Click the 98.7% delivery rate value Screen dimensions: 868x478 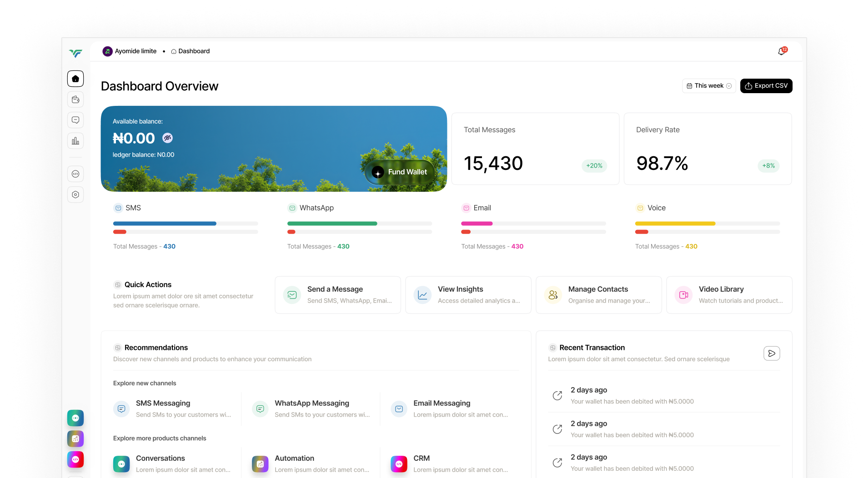coord(662,164)
